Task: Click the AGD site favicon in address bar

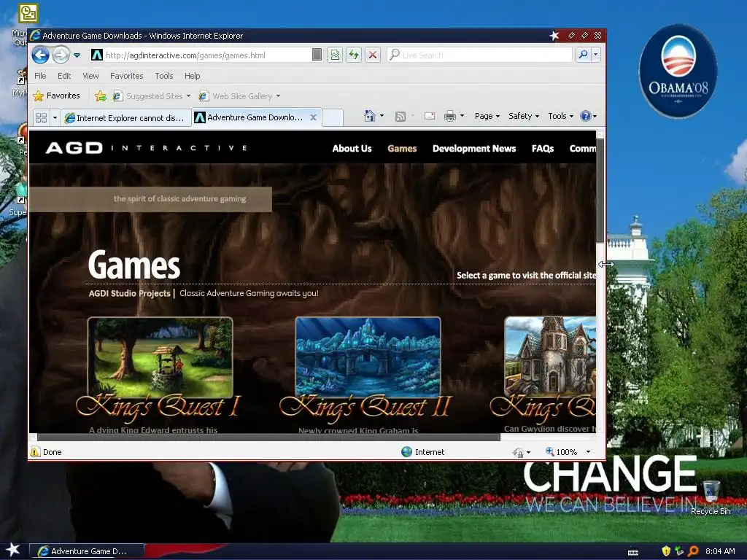Action: click(x=97, y=55)
